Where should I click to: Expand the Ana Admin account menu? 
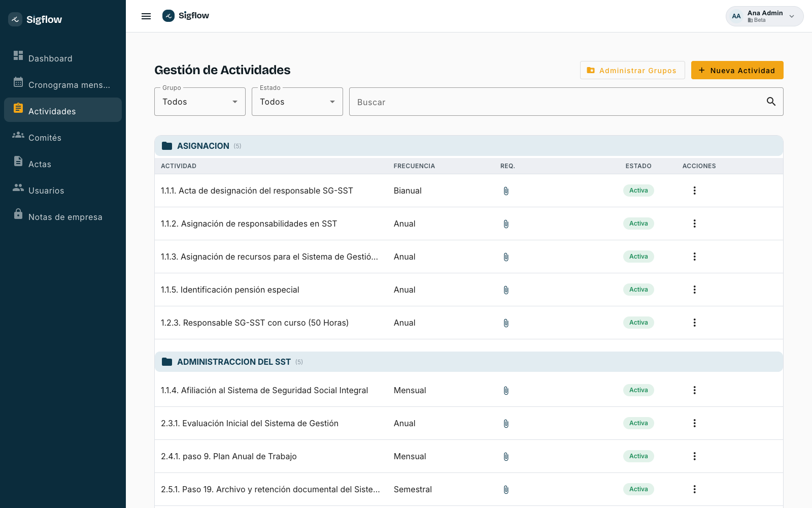click(x=764, y=16)
